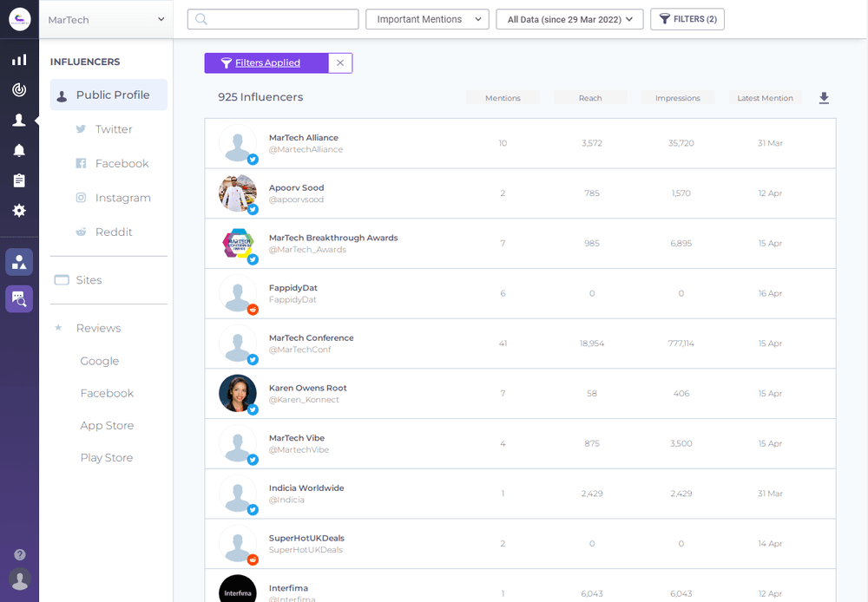This screenshot has width=868, height=602.
Task: Open the Filters Applied link
Action: coord(267,63)
